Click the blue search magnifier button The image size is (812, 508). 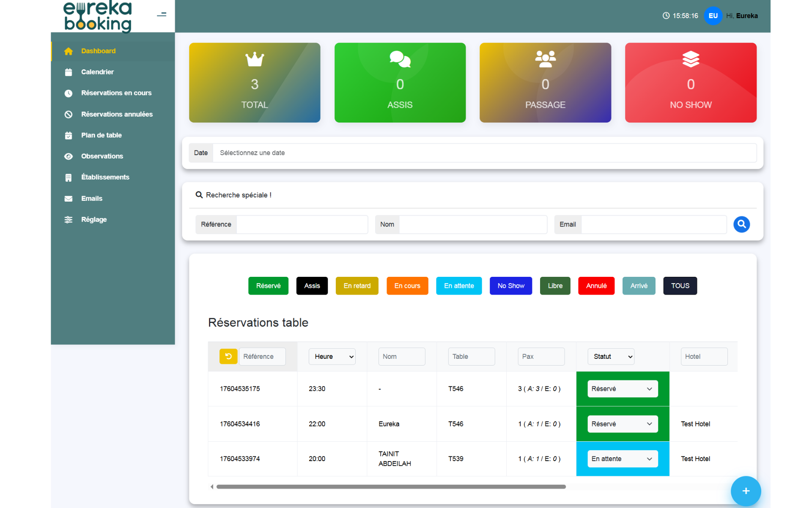pos(741,224)
